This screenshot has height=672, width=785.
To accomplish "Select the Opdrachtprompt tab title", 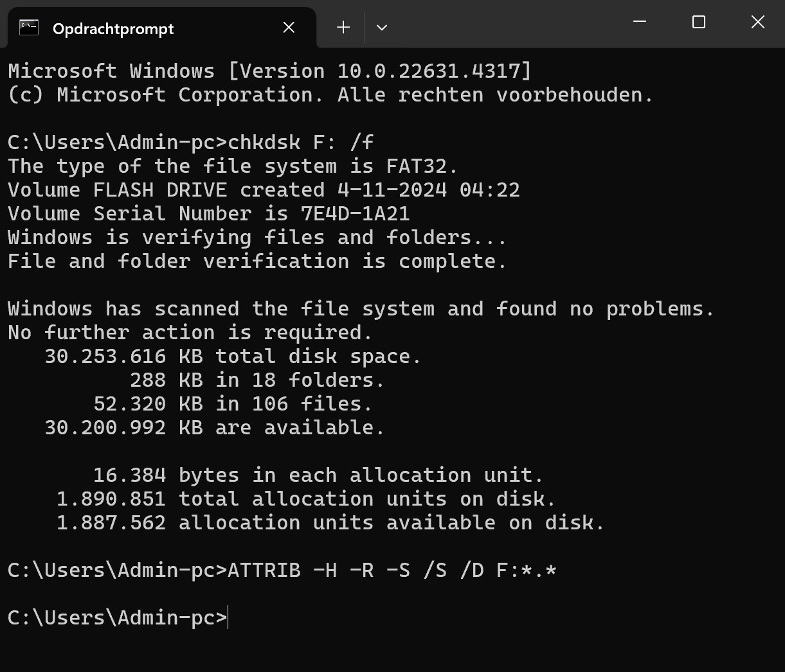I will point(113,29).
